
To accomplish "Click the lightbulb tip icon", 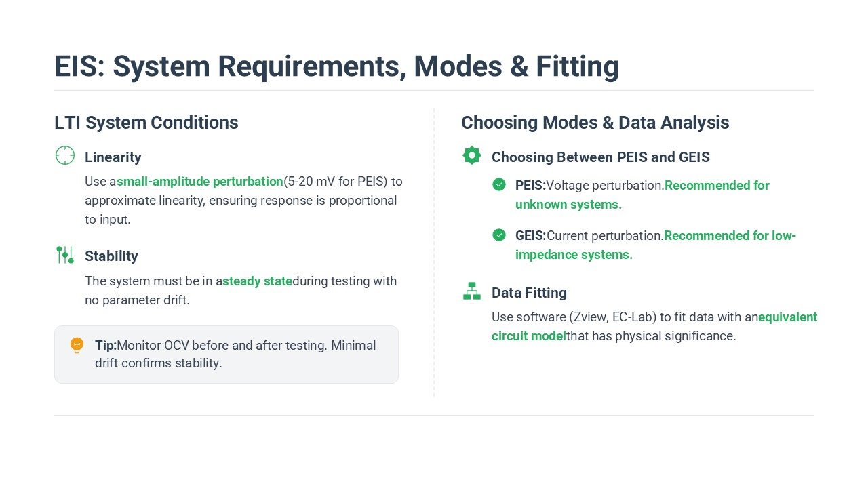I will [x=77, y=346].
